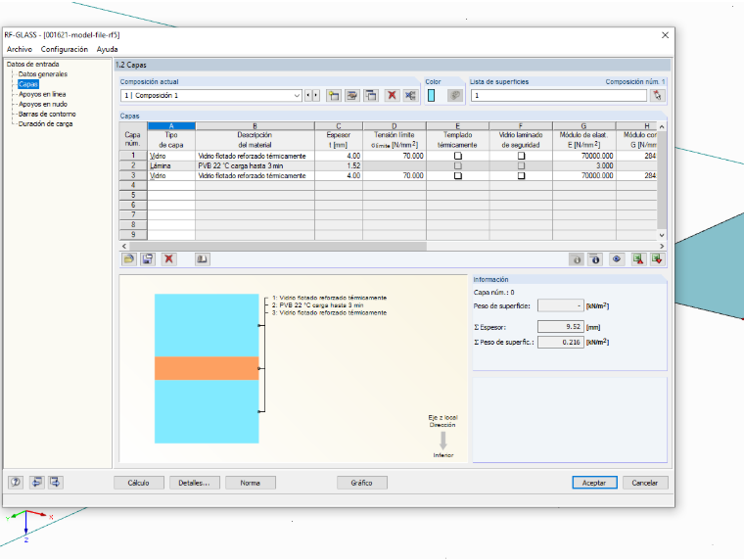
Task: Click the new composition icon
Action: (334, 95)
